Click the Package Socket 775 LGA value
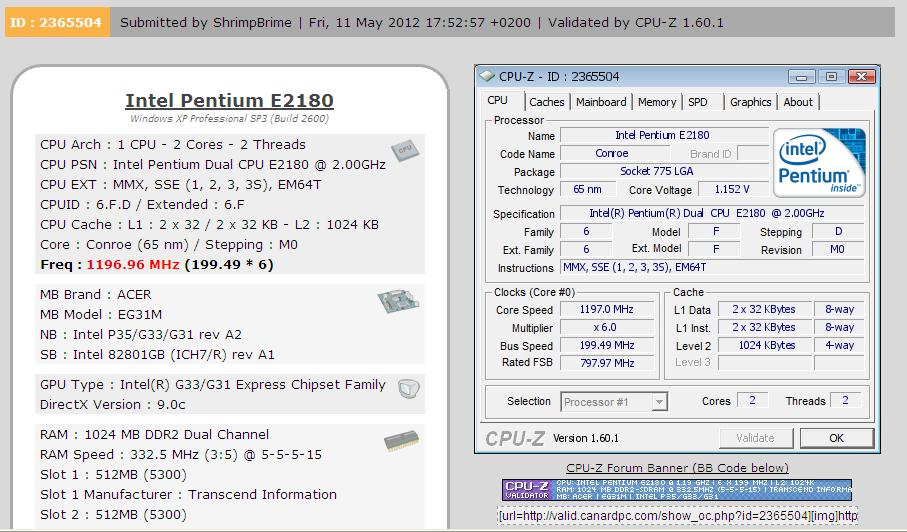This screenshot has height=532, width=907. pyautogui.click(x=663, y=171)
